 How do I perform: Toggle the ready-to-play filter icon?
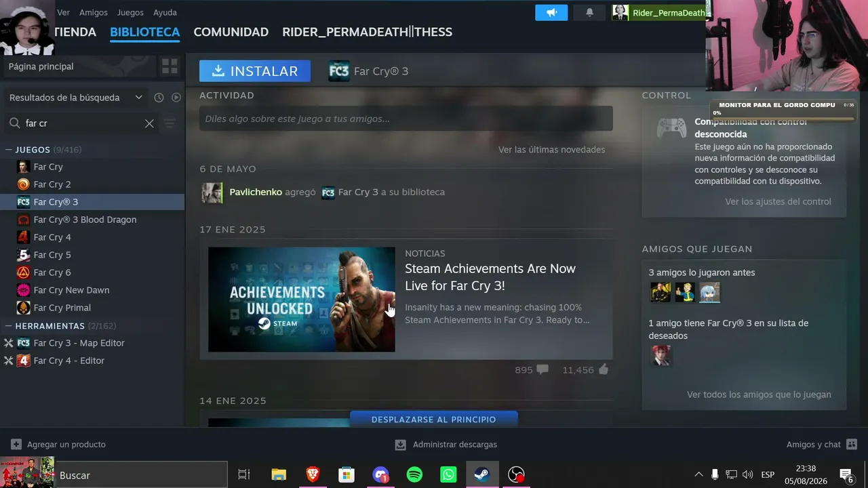(x=176, y=98)
